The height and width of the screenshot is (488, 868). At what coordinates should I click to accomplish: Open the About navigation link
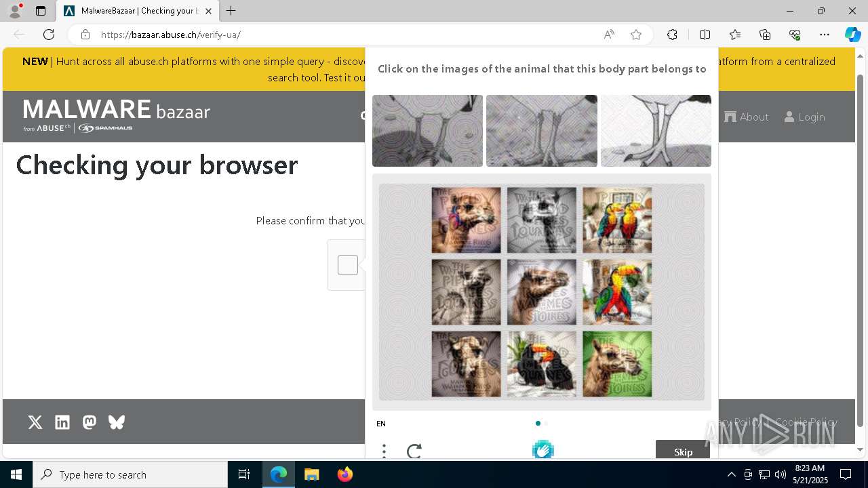click(746, 117)
